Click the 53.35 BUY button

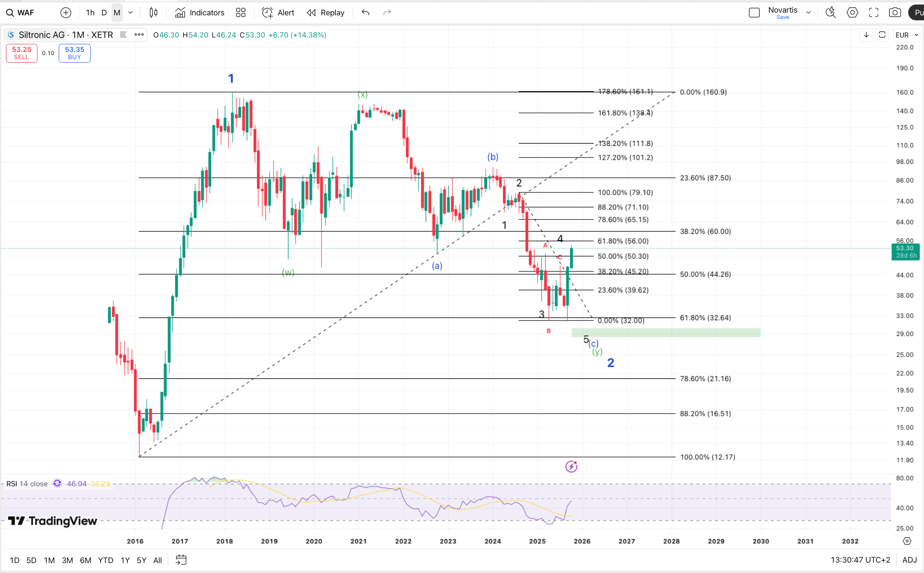coord(74,53)
